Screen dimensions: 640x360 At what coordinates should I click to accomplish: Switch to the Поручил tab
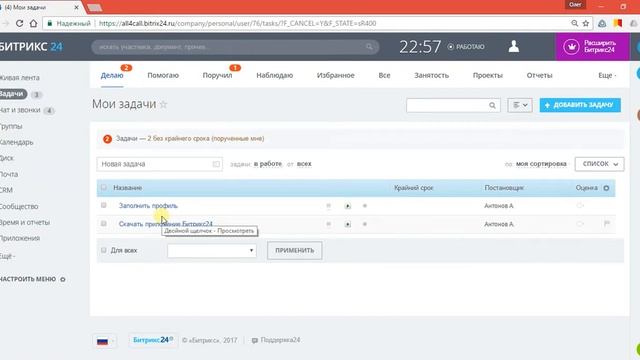[217, 76]
